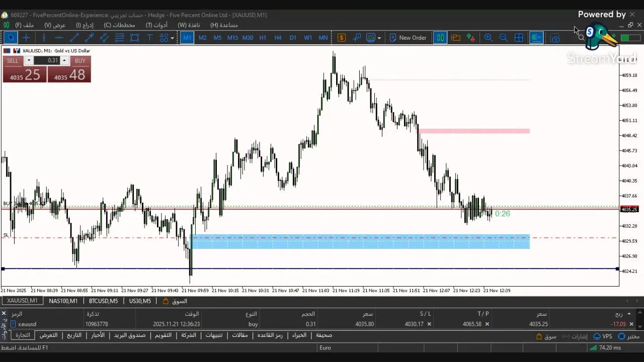644x362 pixels.
Task: Switch to BTCUSD,M5 chart tab
Action: [104, 301]
